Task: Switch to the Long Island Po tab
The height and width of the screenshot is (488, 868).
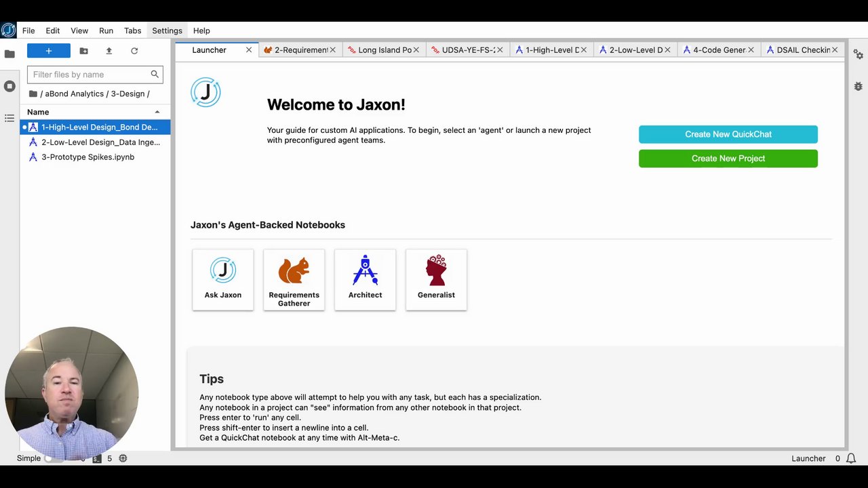Action: 384,50
